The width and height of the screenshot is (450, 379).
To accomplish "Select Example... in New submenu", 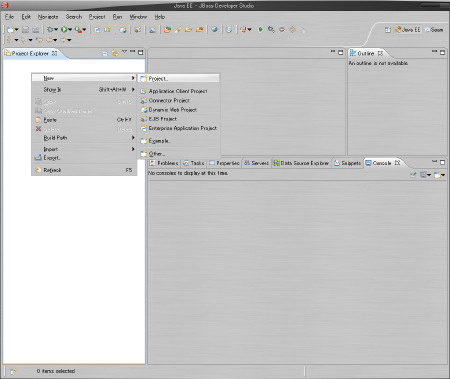I will tap(179, 141).
